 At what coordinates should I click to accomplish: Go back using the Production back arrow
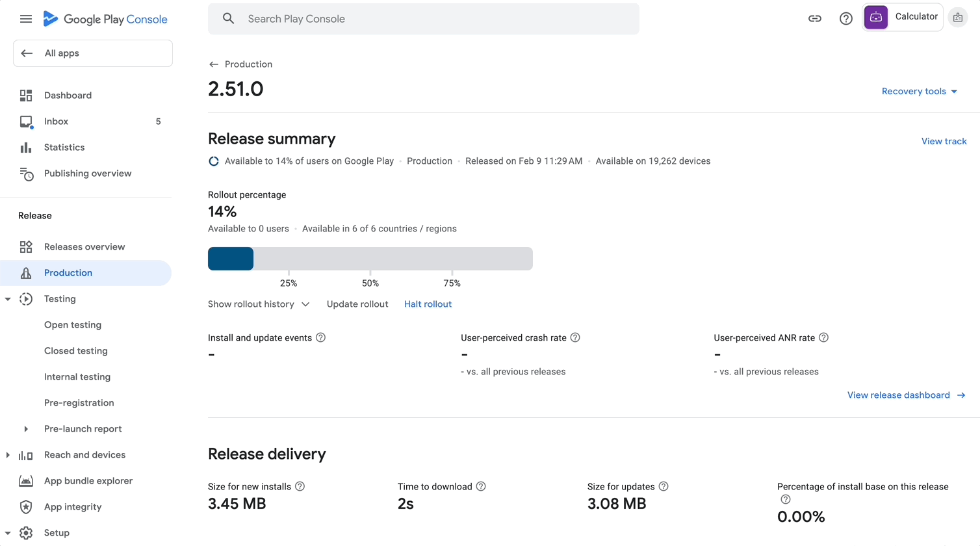(214, 64)
